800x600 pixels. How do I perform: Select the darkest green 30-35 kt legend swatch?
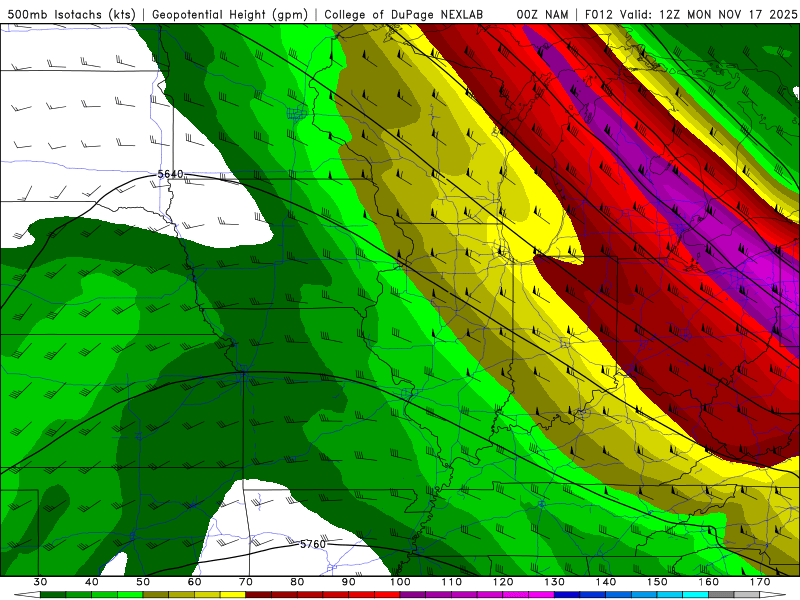53,595
